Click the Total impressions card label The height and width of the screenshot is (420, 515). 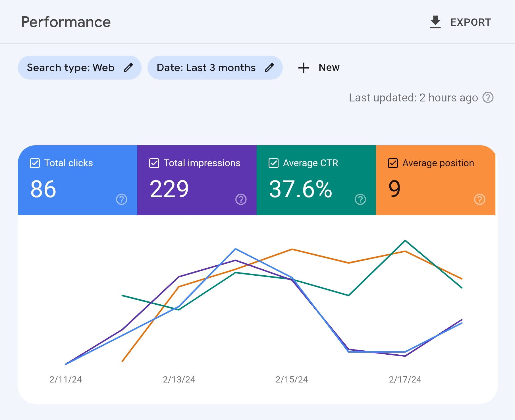pyautogui.click(x=202, y=163)
